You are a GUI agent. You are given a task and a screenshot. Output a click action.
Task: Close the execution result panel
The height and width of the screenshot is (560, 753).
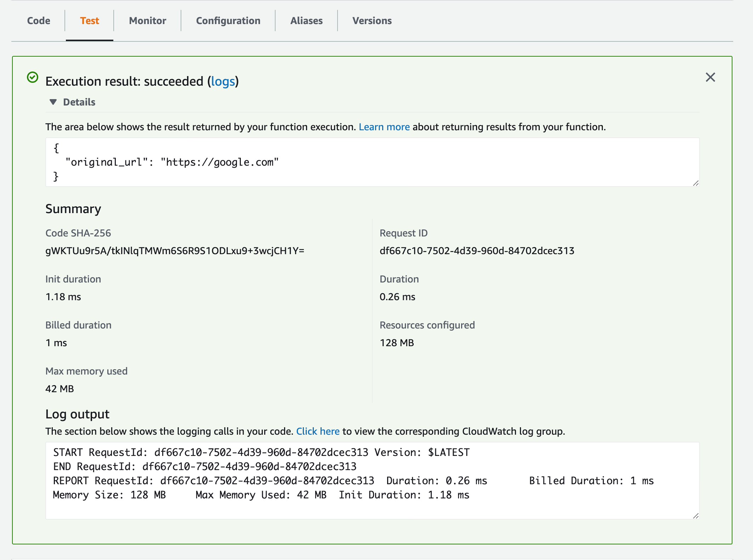[x=710, y=77]
